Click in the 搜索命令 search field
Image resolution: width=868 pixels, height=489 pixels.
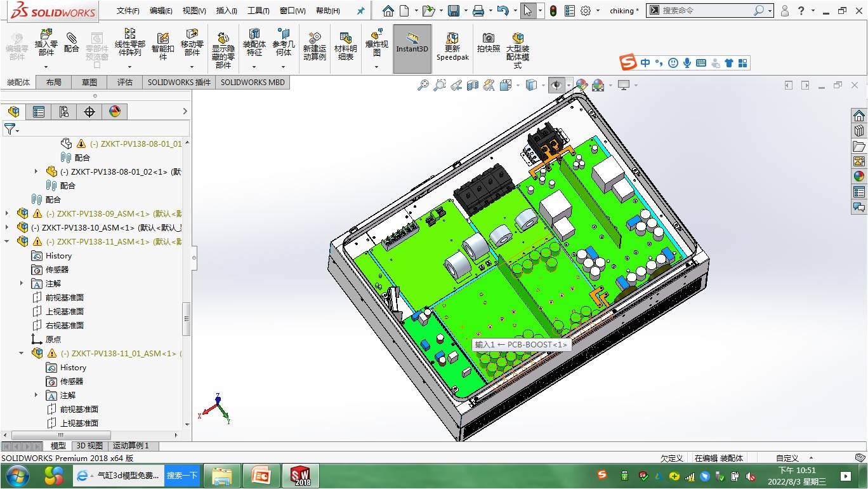[x=706, y=11]
